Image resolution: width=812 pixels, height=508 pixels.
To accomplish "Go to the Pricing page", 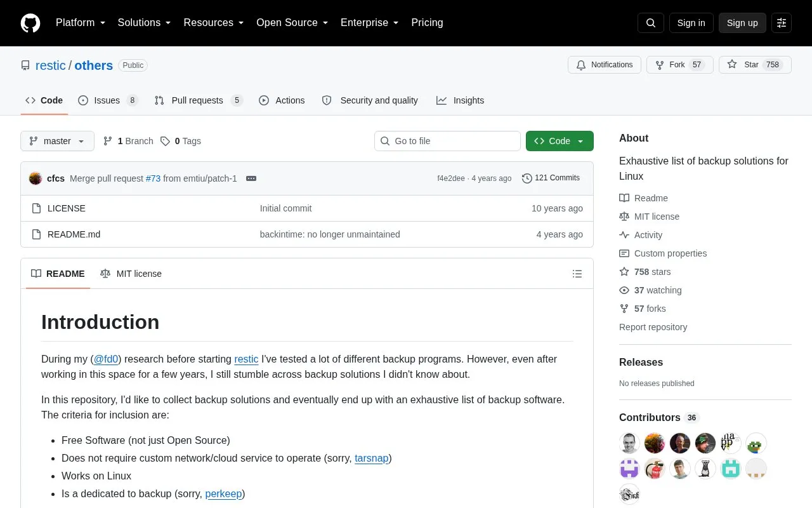I will [x=427, y=23].
